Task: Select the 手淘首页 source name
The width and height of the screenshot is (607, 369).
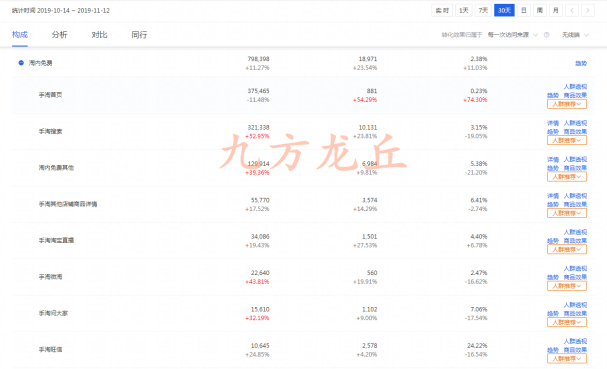Action: pyautogui.click(x=50, y=95)
